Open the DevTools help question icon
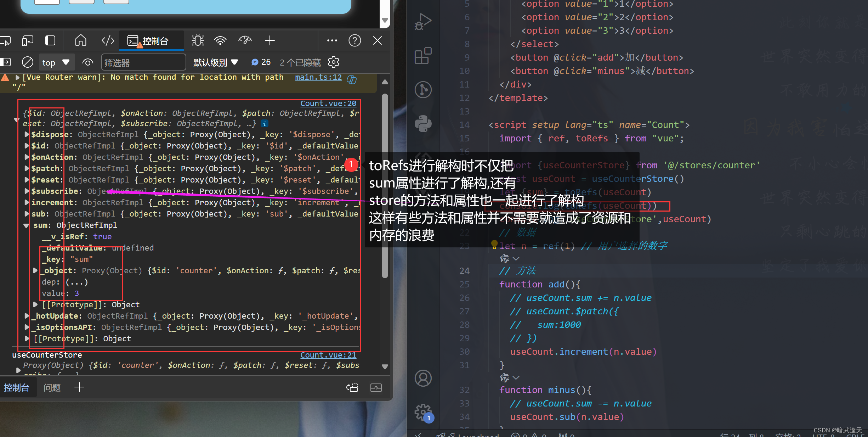Image resolution: width=868 pixels, height=437 pixels. (x=354, y=41)
